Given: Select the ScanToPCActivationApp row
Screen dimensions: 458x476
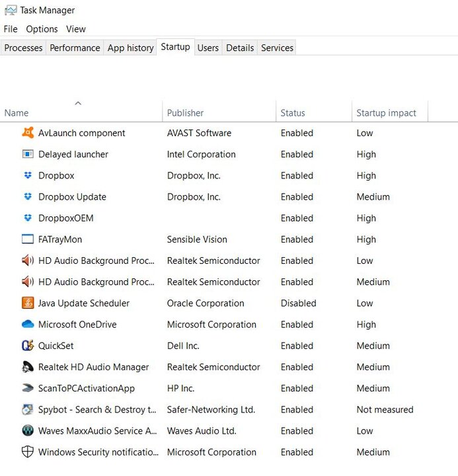Looking at the screenshot, I should point(87,389).
